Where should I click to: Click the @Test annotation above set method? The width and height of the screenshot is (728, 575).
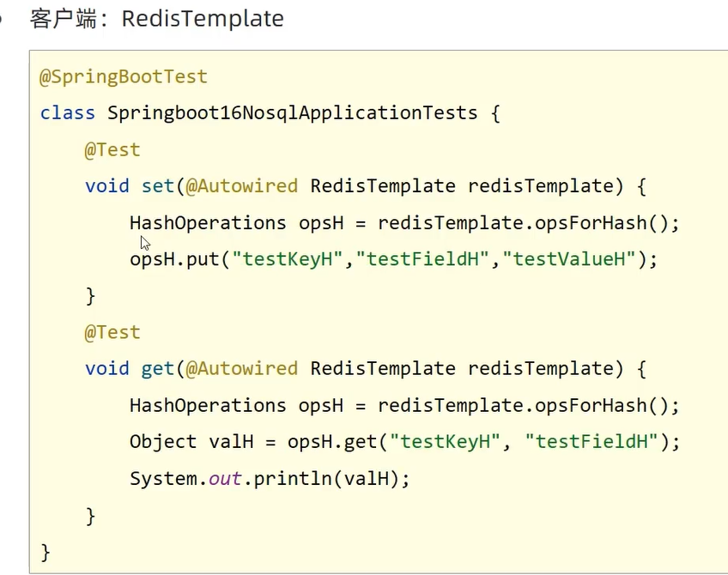pyautogui.click(x=112, y=149)
